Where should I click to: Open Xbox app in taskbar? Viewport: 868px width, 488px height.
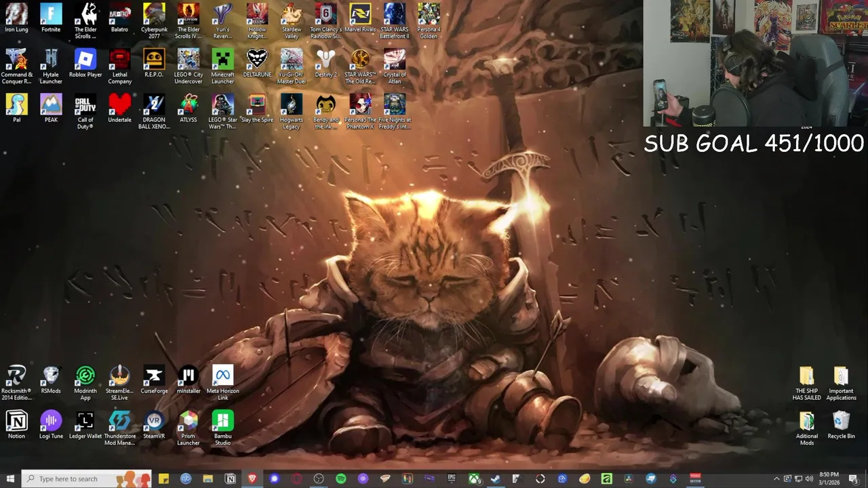pos(474,479)
